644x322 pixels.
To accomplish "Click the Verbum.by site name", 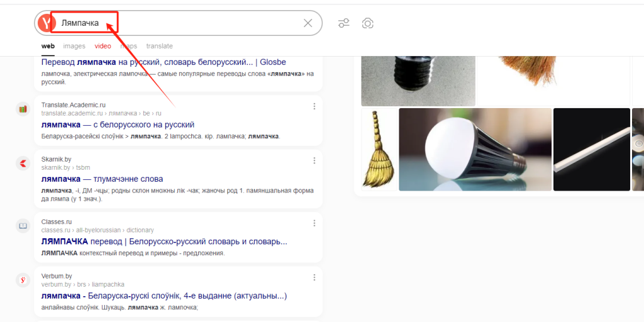I will pyautogui.click(x=57, y=276).
